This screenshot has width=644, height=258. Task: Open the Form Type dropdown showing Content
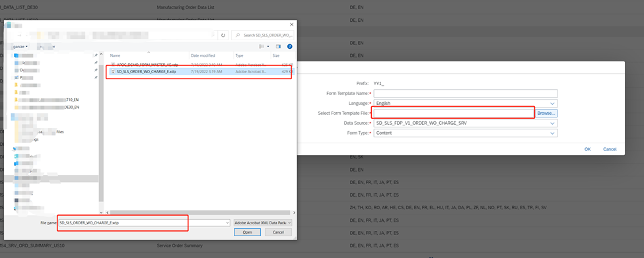coord(466,133)
